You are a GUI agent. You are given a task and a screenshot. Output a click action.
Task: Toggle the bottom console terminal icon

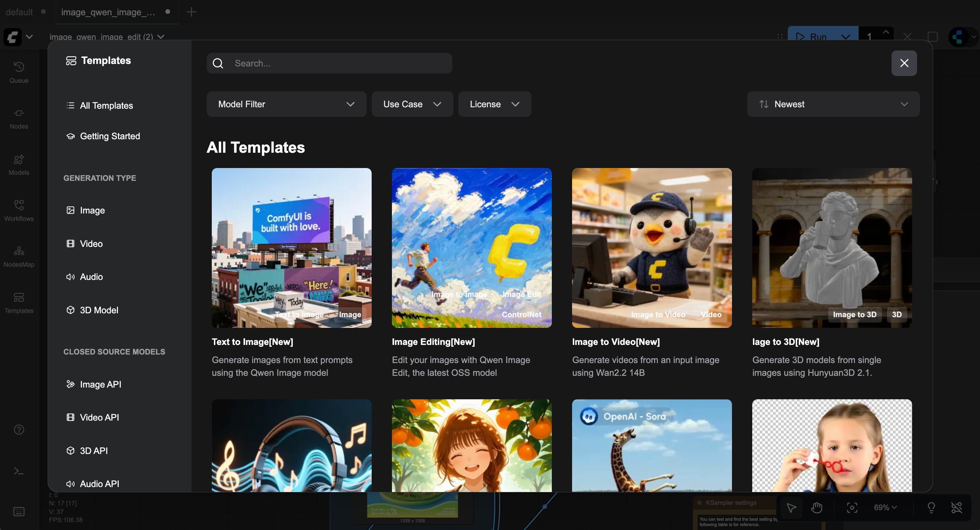coord(18,471)
